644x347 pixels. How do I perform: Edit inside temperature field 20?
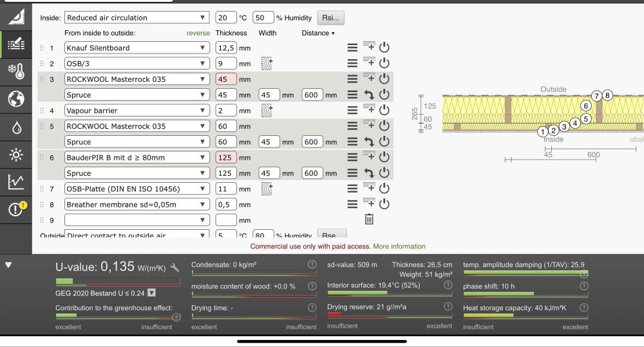point(226,17)
